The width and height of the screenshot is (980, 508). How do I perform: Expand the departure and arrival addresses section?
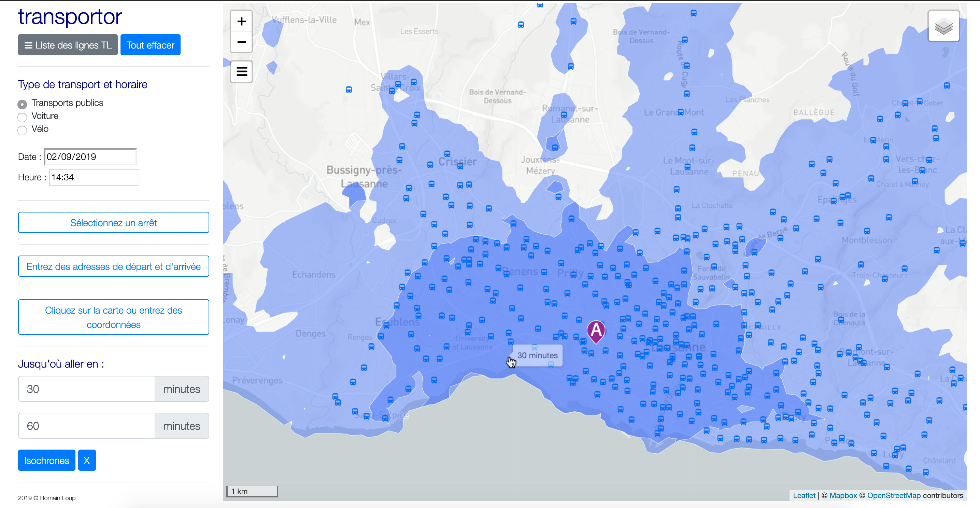113,266
